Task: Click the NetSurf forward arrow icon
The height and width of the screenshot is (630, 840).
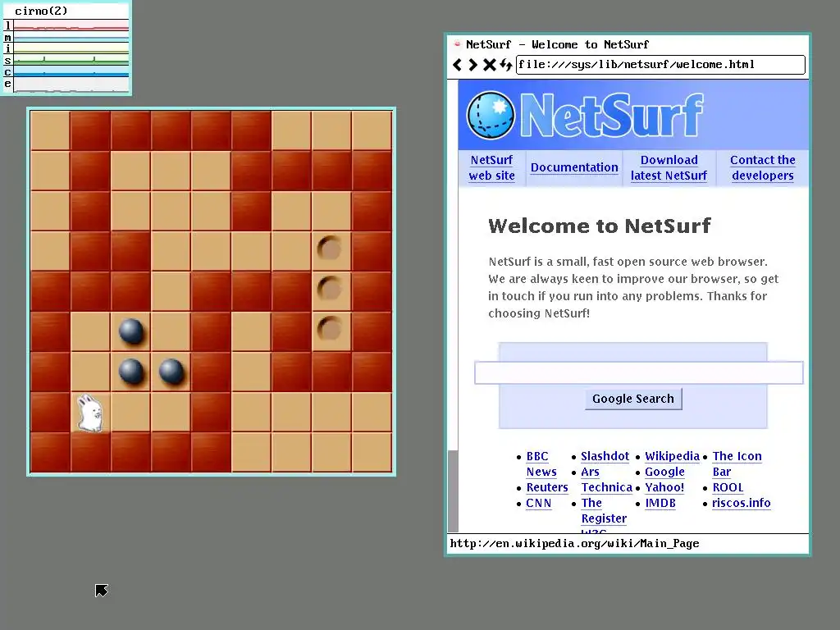Action: 472,65
